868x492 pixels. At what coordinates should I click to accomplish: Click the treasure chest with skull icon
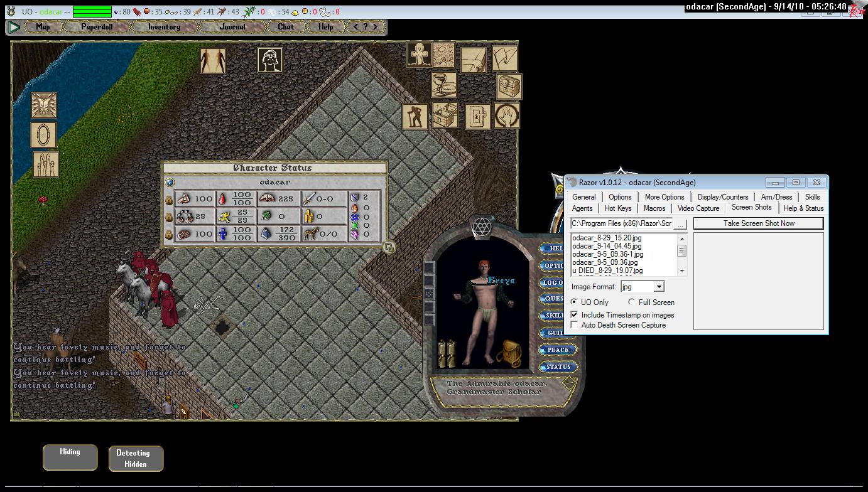pos(509,86)
